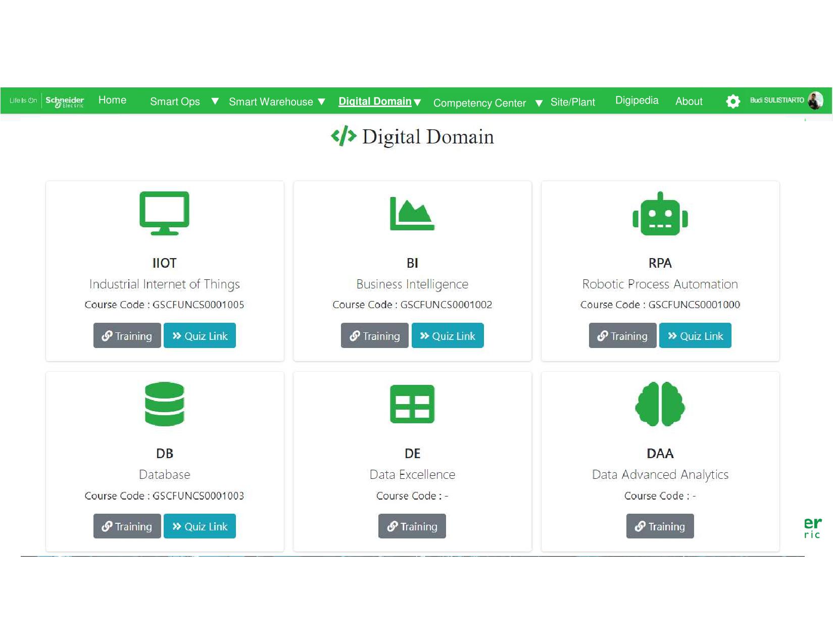Navigate to the About page
The image size is (833, 644).
[x=689, y=101]
